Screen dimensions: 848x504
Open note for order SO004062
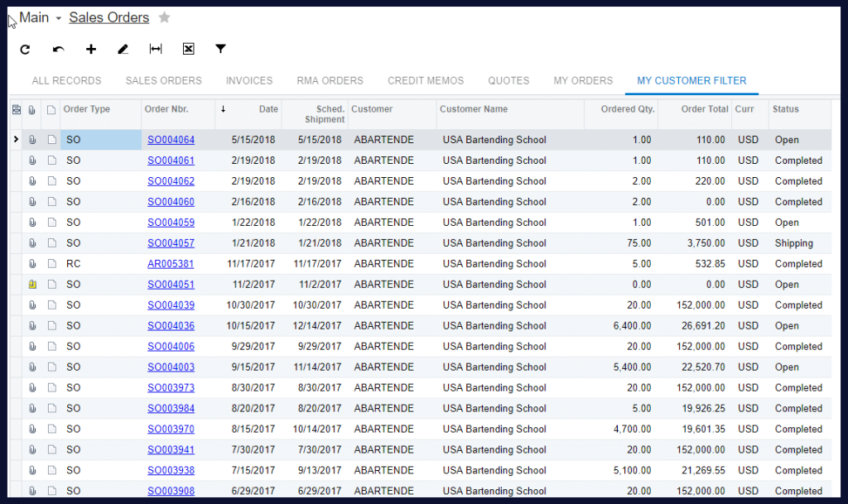point(52,181)
